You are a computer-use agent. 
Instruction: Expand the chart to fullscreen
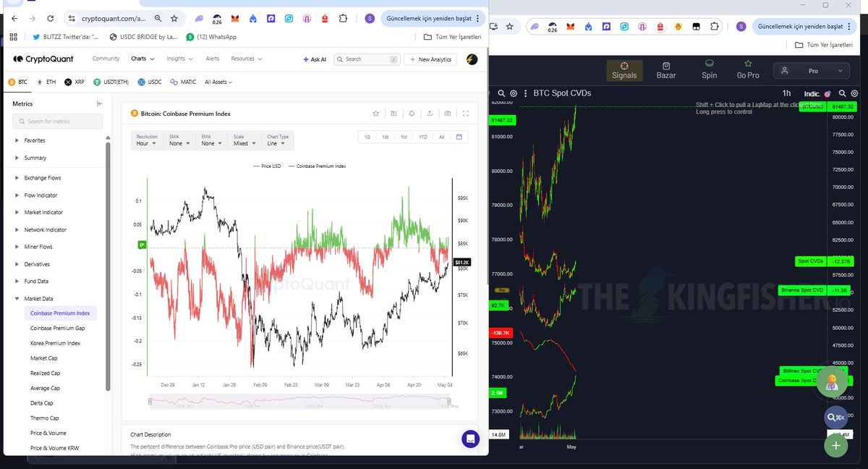pyautogui.click(x=466, y=114)
